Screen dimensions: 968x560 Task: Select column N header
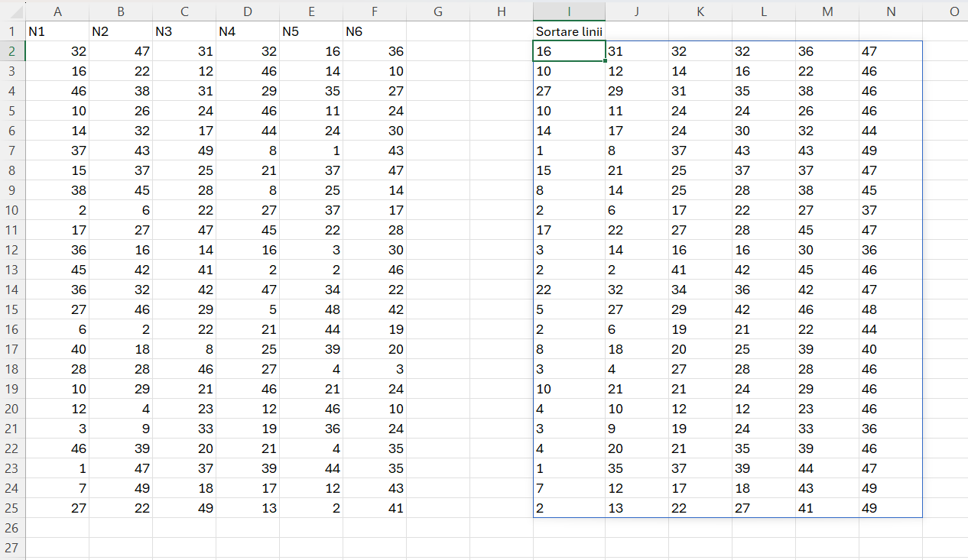click(890, 11)
